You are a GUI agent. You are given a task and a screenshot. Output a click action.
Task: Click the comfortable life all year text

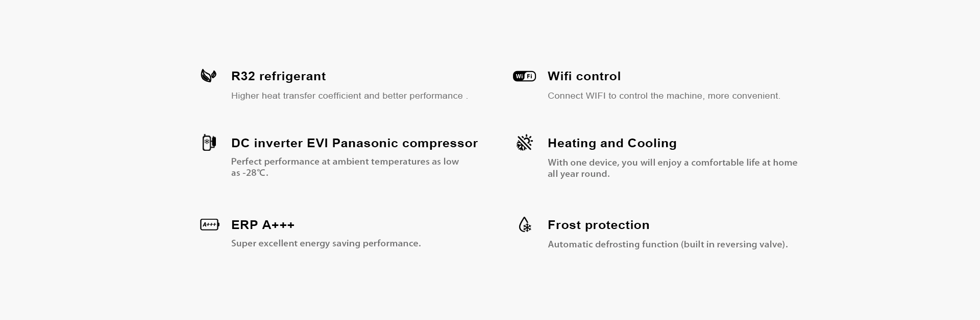673,168
